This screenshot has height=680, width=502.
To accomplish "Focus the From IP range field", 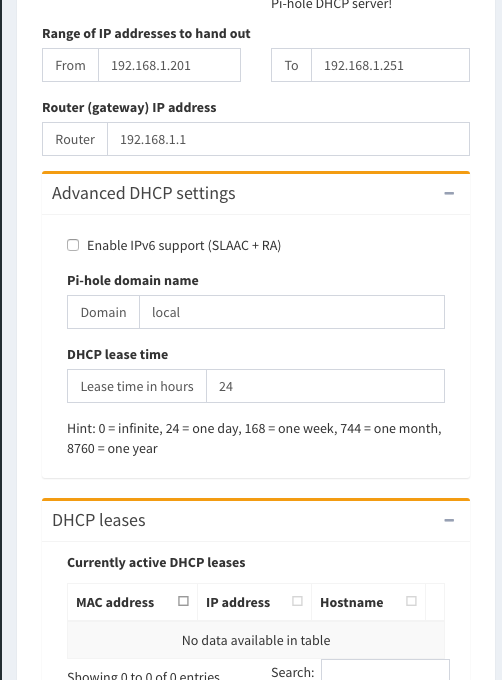I will (170, 65).
